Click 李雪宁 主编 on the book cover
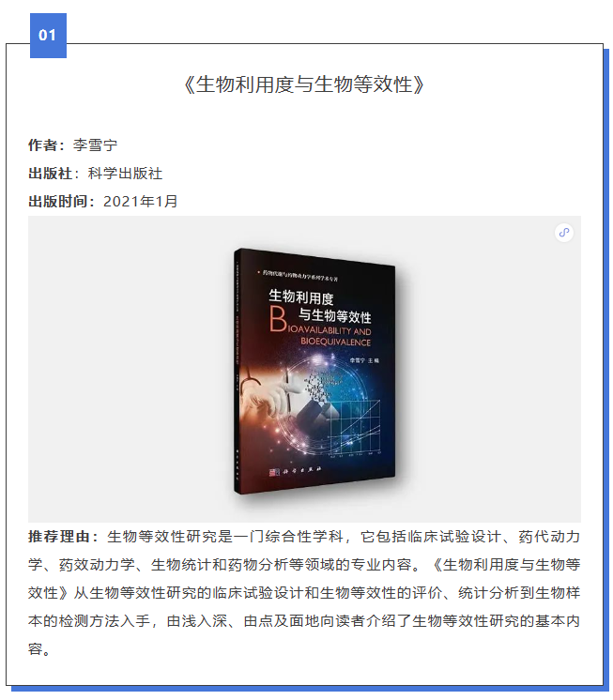This screenshot has width=613, height=700. point(364,360)
